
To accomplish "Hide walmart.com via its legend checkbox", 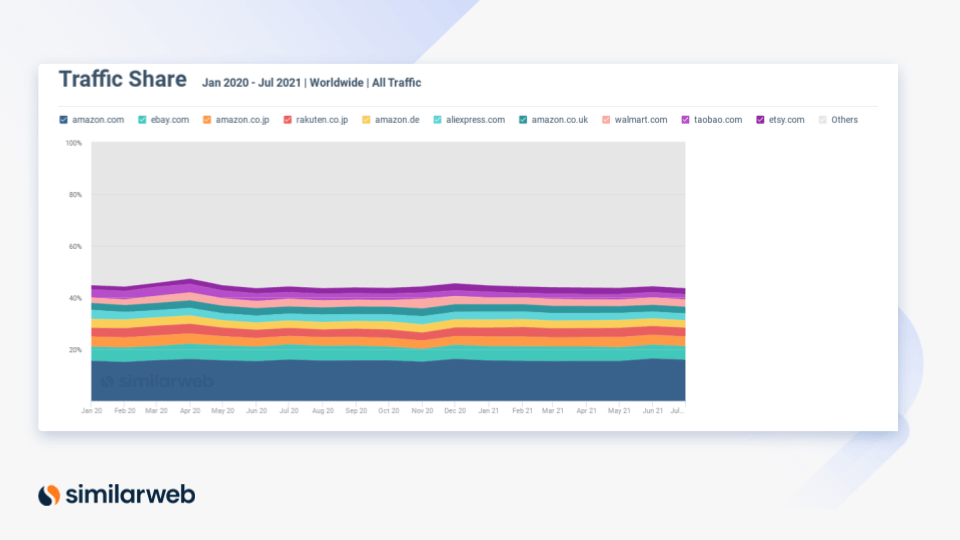I will [x=606, y=120].
